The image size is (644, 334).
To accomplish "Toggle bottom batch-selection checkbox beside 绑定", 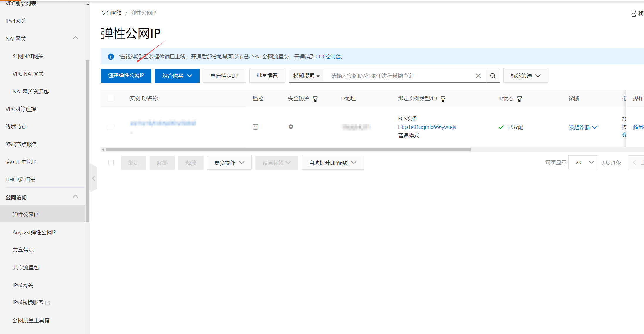I will coord(111,163).
